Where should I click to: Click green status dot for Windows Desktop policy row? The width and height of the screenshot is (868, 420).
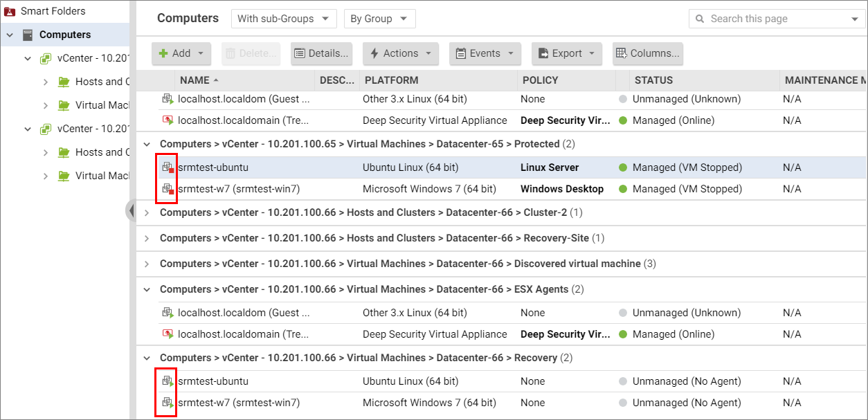[x=623, y=189]
